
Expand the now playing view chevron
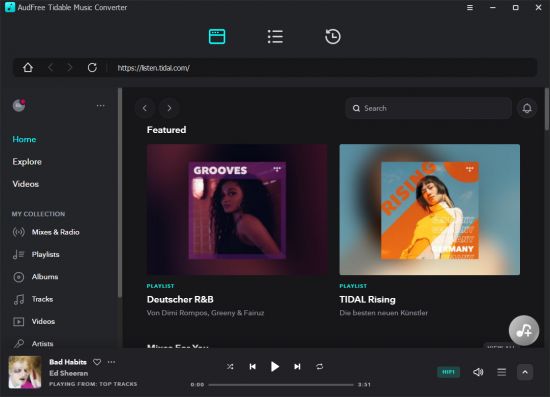click(525, 372)
